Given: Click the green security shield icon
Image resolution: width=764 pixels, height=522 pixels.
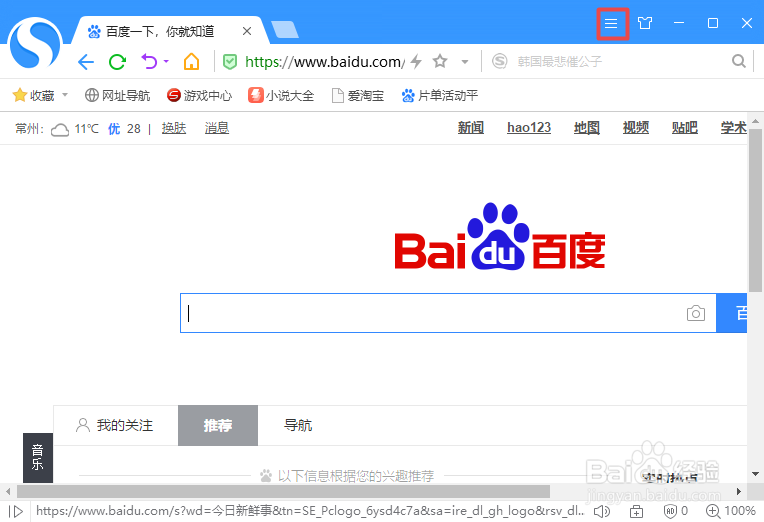Looking at the screenshot, I should point(230,62).
